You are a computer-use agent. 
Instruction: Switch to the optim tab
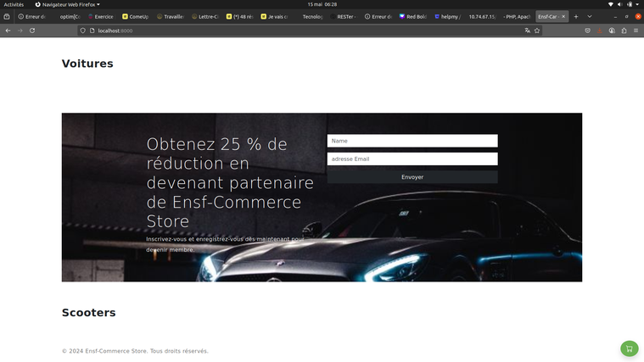pos(66,17)
